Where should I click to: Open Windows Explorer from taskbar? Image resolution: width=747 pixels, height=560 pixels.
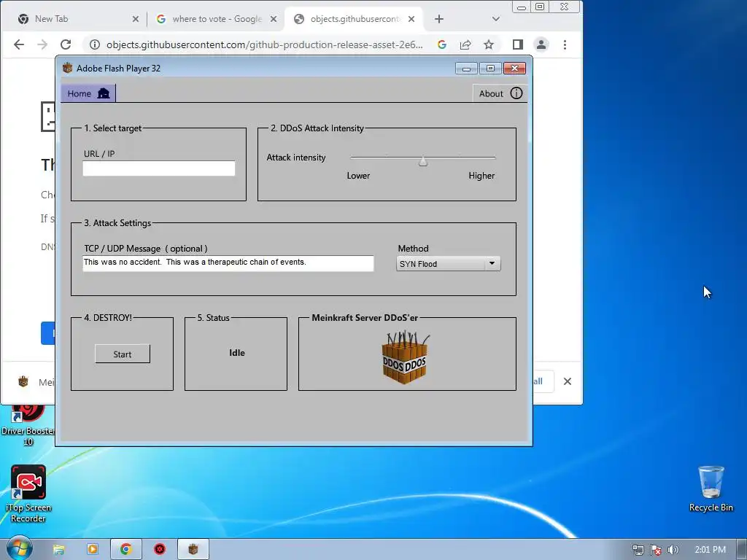click(x=58, y=550)
